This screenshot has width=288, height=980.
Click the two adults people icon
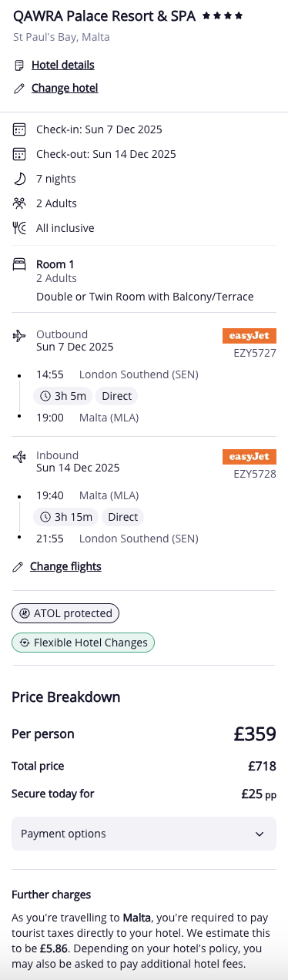[20, 203]
